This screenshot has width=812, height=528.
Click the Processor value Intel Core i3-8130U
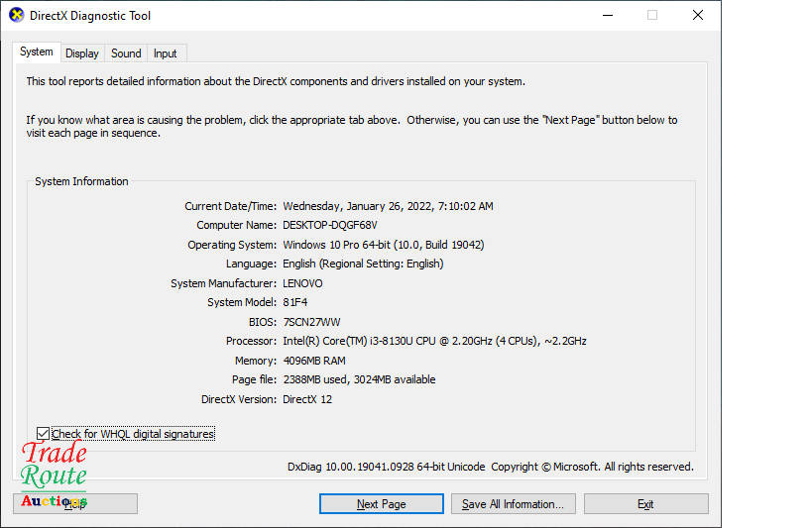coord(434,342)
